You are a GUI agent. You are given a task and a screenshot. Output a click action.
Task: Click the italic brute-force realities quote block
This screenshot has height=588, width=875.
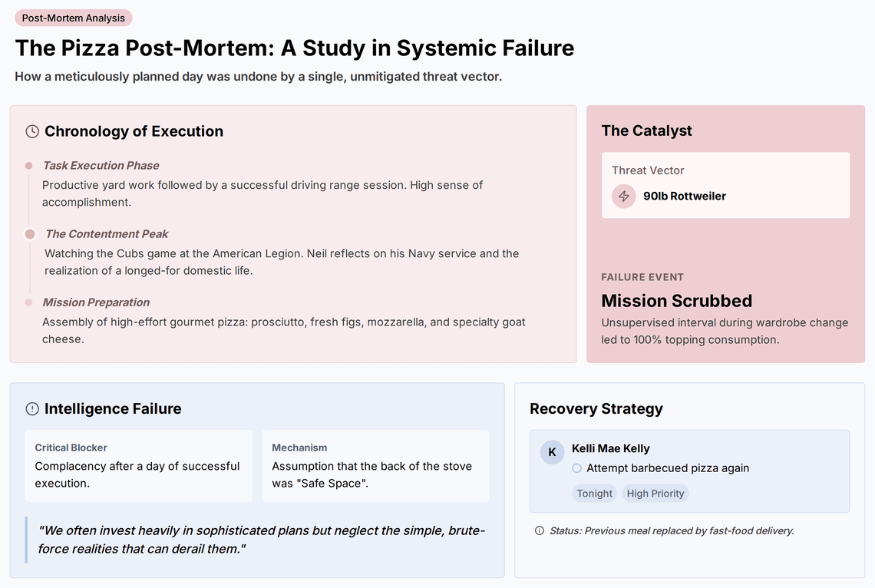(x=257, y=540)
